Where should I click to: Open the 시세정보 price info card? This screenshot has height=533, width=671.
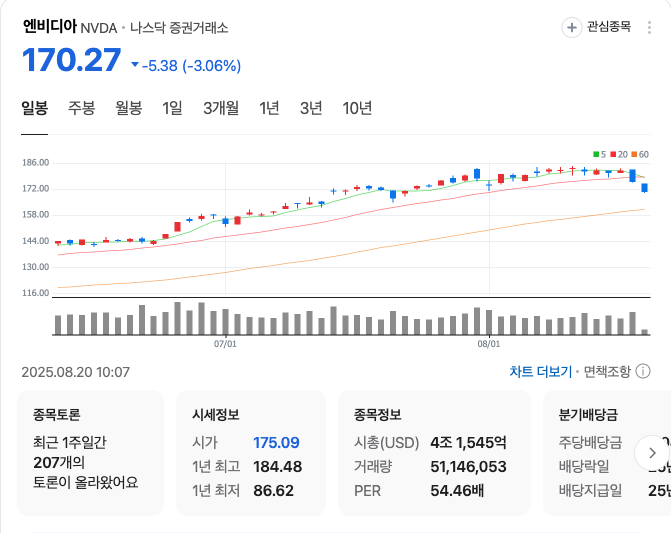251,453
